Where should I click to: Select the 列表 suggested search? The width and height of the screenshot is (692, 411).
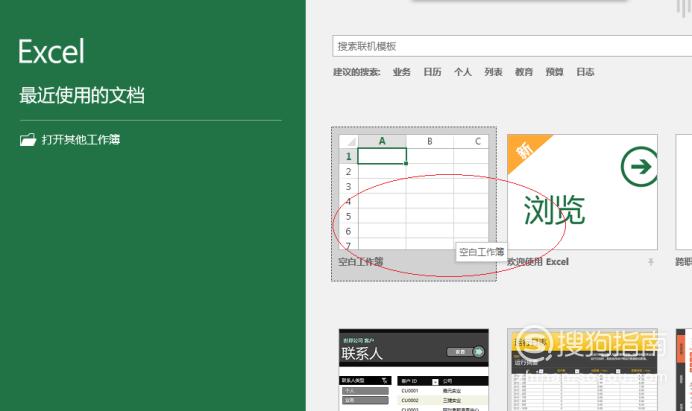click(x=493, y=72)
